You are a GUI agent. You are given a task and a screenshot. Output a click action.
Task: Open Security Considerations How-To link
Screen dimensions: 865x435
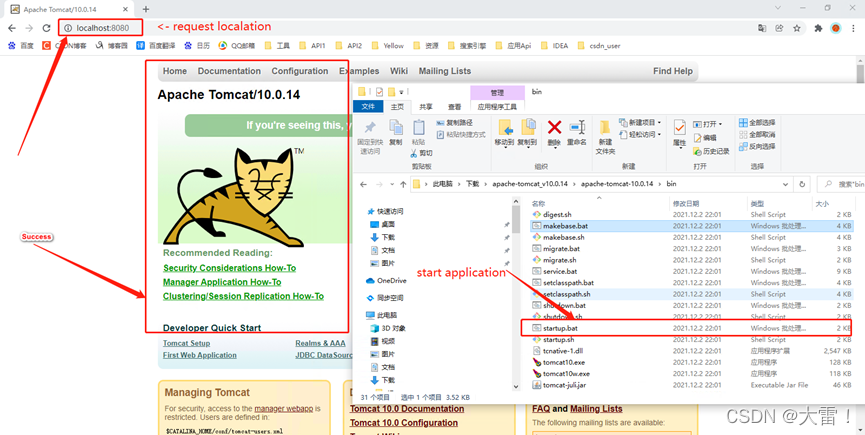[x=229, y=268]
